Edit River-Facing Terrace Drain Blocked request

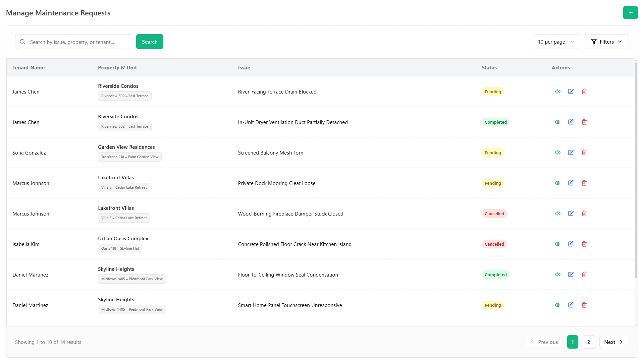click(571, 92)
